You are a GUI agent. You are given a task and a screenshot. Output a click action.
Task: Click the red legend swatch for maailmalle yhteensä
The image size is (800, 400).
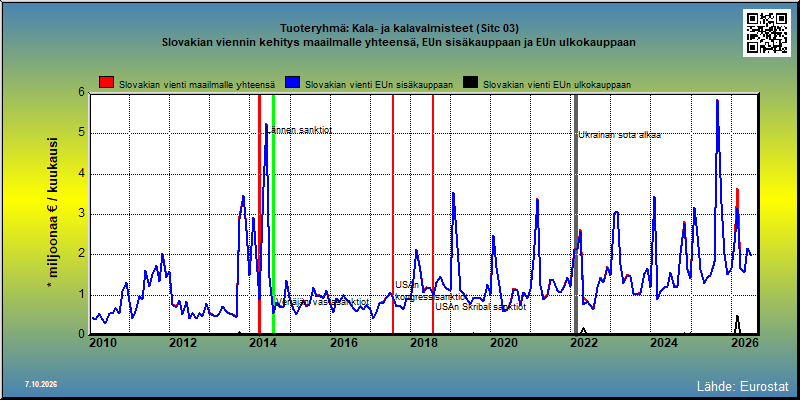tap(106, 83)
